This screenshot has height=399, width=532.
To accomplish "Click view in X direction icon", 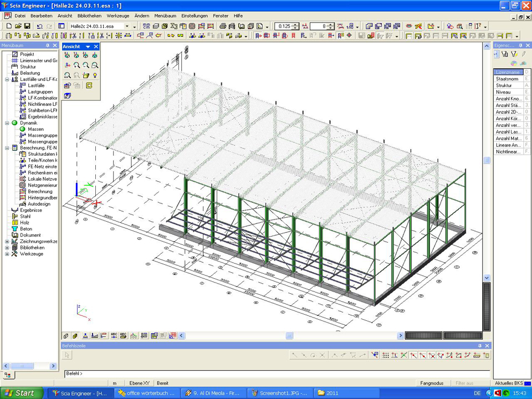I will [x=67, y=55].
